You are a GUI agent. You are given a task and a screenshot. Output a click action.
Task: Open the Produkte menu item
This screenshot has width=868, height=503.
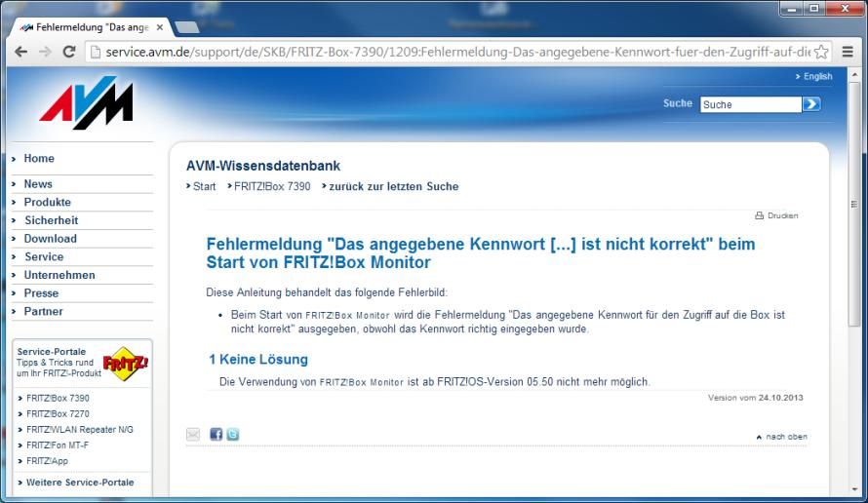coord(47,202)
